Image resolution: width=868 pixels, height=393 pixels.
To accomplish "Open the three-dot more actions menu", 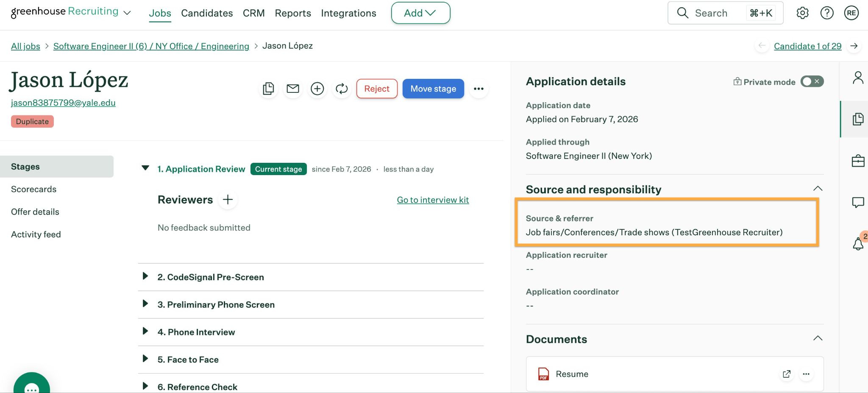I will [479, 89].
